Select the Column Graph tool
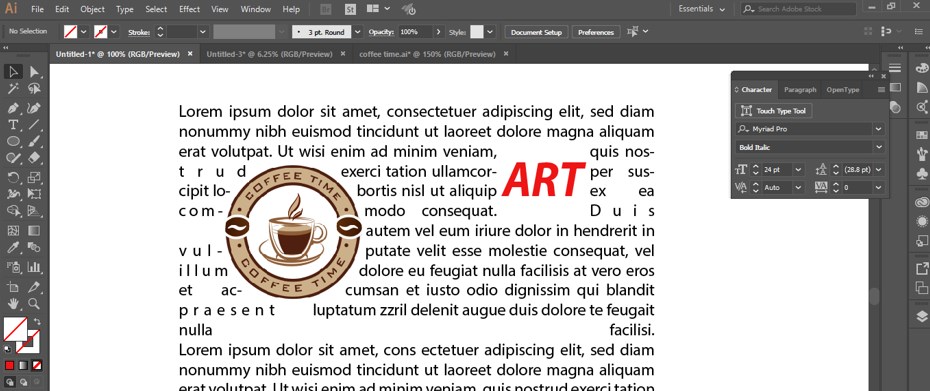930x391 pixels. (34, 267)
